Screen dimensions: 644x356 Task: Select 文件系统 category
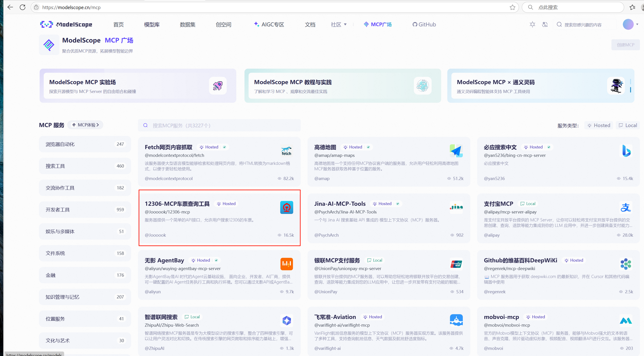click(85, 253)
